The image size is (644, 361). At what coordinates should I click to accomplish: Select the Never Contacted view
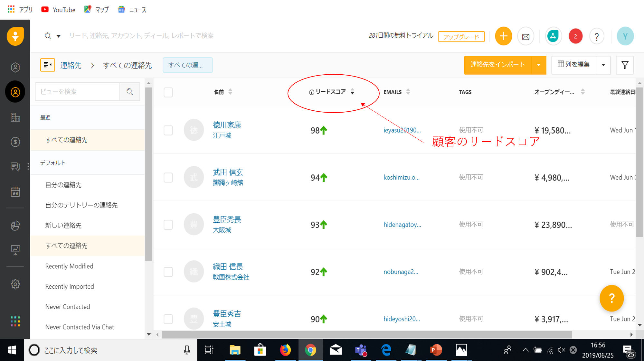(68, 307)
